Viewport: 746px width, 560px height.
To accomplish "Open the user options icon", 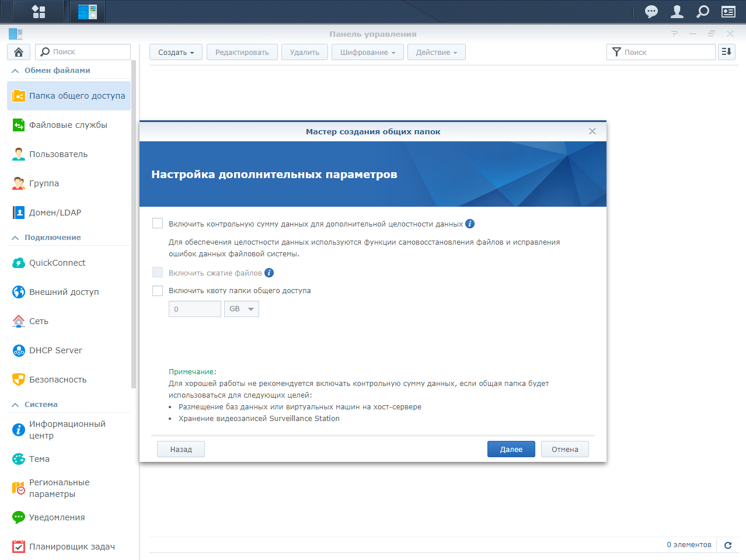I will pyautogui.click(x=677, y=11).
